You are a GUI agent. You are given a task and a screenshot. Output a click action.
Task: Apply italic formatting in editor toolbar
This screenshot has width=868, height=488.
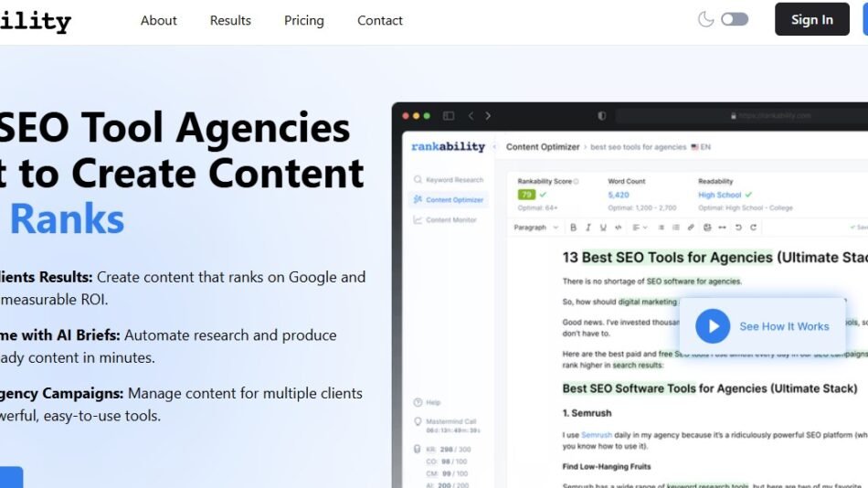[x=589, y=228]
